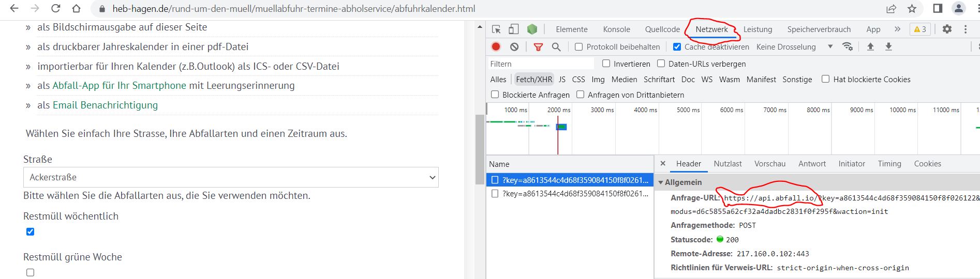The image size is (980, 279).
Task: Toggle the network filter funnel
Action: click(538, 47)
